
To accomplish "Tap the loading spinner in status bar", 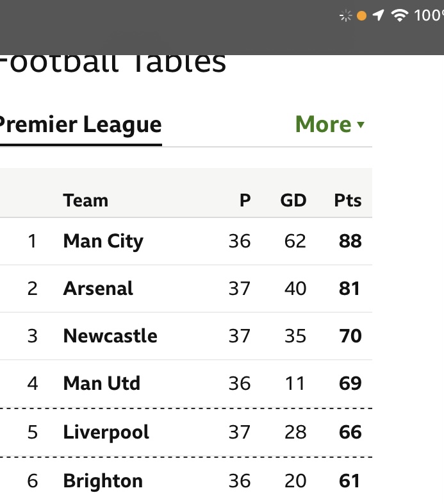I will (346, 16).
